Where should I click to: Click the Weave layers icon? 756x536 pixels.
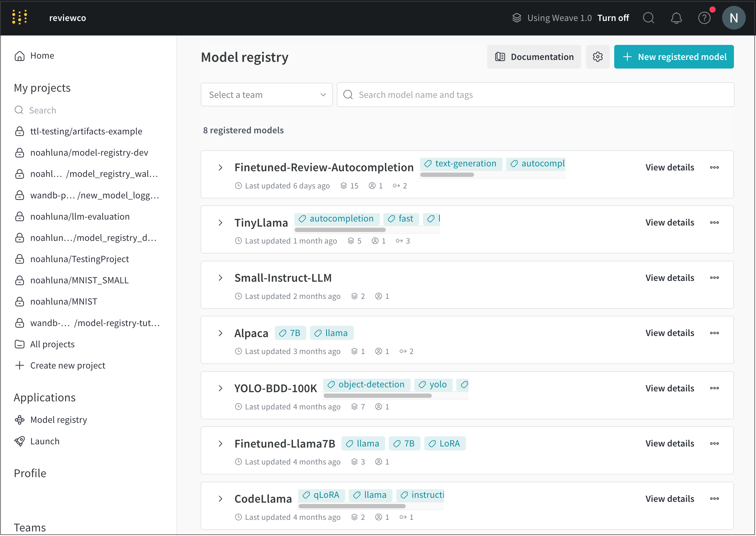(517, 18)
